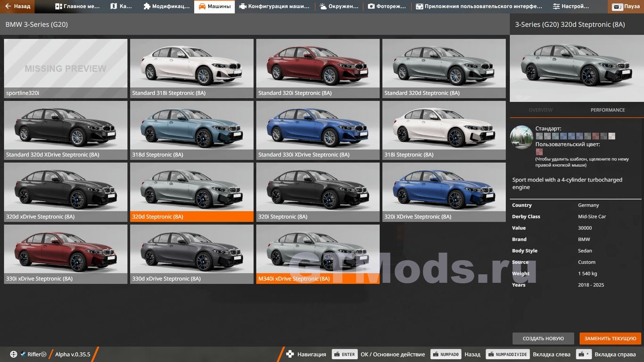Switch to the Окружение tab
Viewport: 644px width, 362px height.
point(339,7)
